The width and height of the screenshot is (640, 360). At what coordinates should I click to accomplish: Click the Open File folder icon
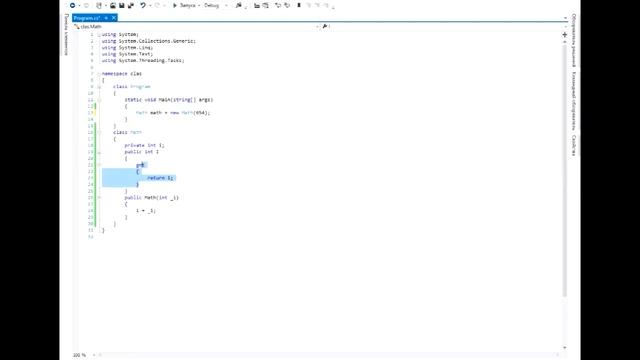113,5
